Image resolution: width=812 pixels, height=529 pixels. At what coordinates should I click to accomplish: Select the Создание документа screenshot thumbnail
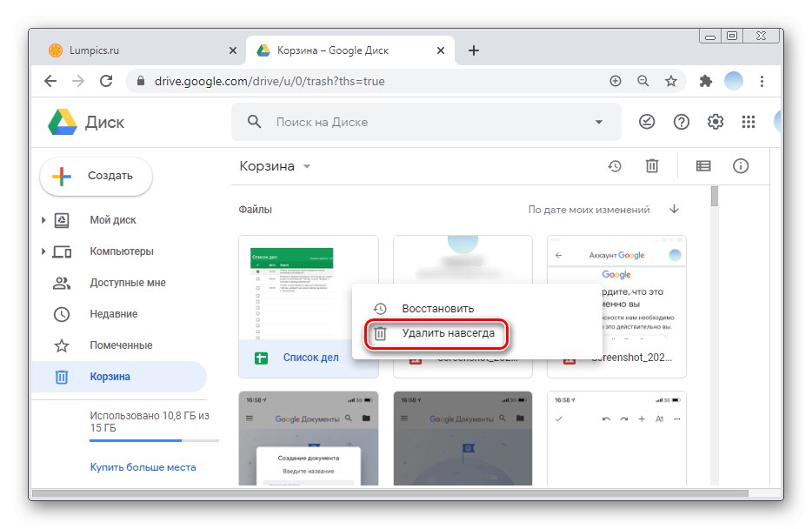(309, 439)
